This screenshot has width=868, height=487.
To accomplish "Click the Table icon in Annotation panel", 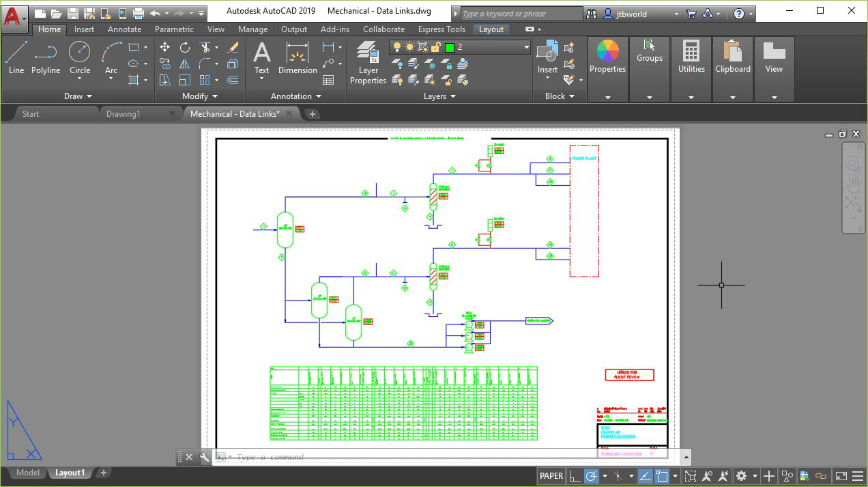I will (x=328, y=80).
